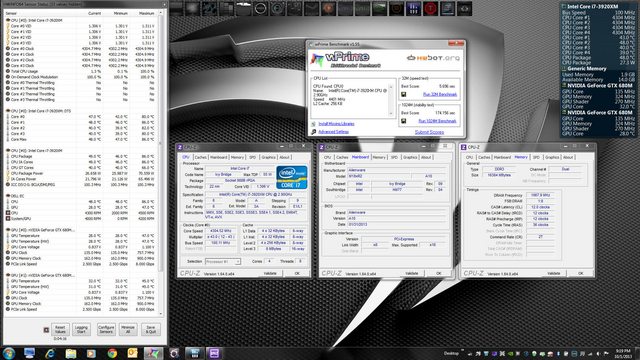Open Outlook icon on the taskbar
The height and width of the screenshot is (360, 640).
[x=133, y=353]
